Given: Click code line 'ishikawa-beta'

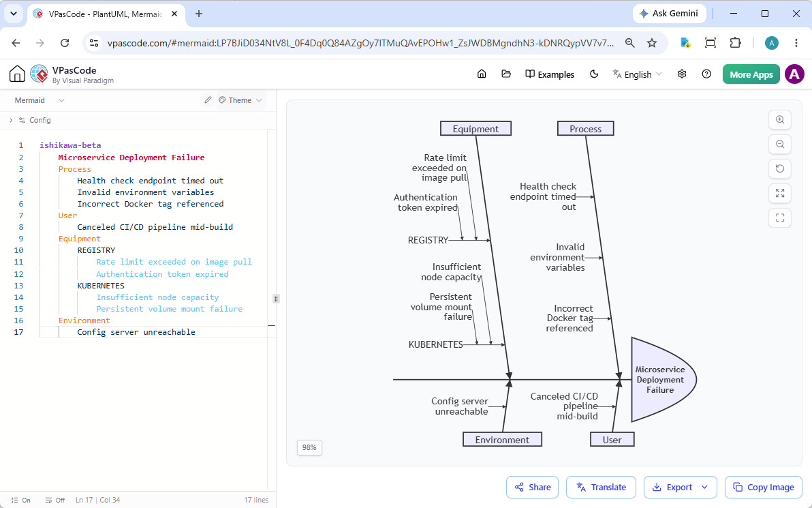Looking at the screenshot, I should point(70,145).
